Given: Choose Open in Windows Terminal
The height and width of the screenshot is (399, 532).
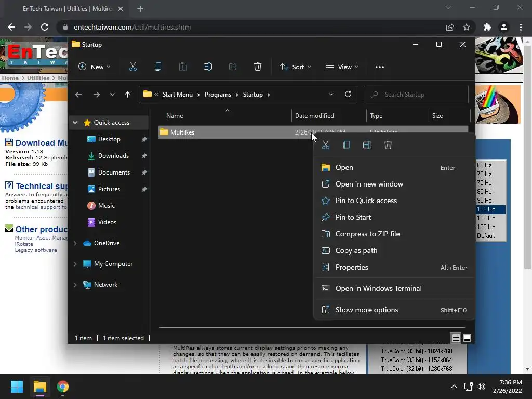Looking at the screenshot, I should [x=394, y=289].
